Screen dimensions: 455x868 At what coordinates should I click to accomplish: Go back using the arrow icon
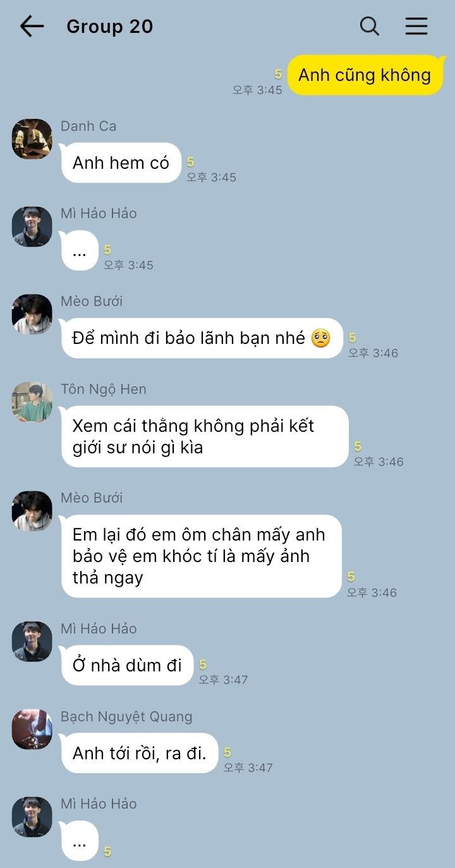32,26
